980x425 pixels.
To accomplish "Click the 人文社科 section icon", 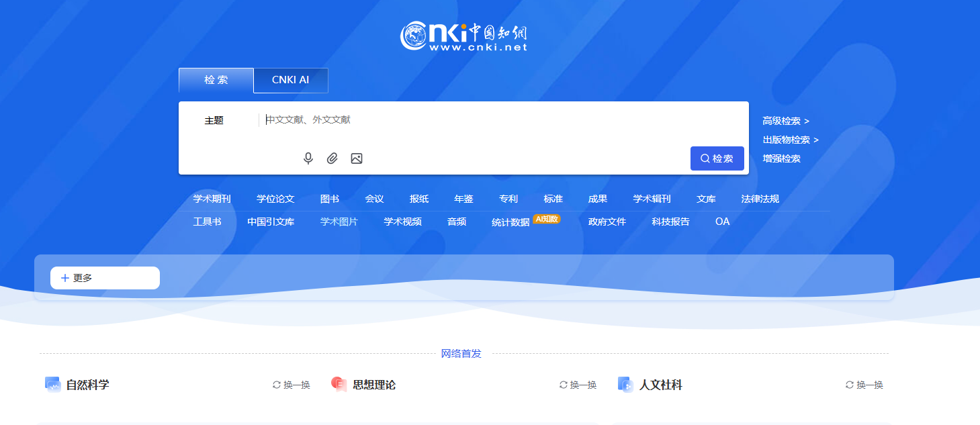I will [625, 385].
